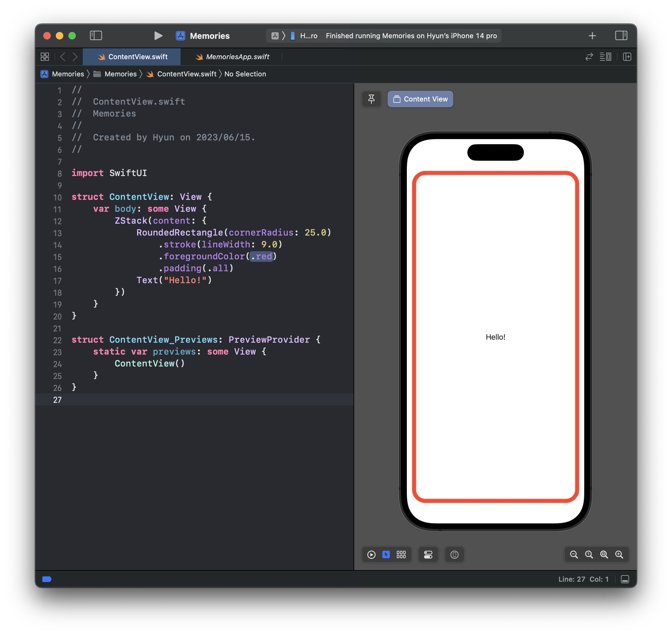This screenshot has width=672, height=634.
Task: Open canvas device settings icon
Action: click(x=428, y=554)
